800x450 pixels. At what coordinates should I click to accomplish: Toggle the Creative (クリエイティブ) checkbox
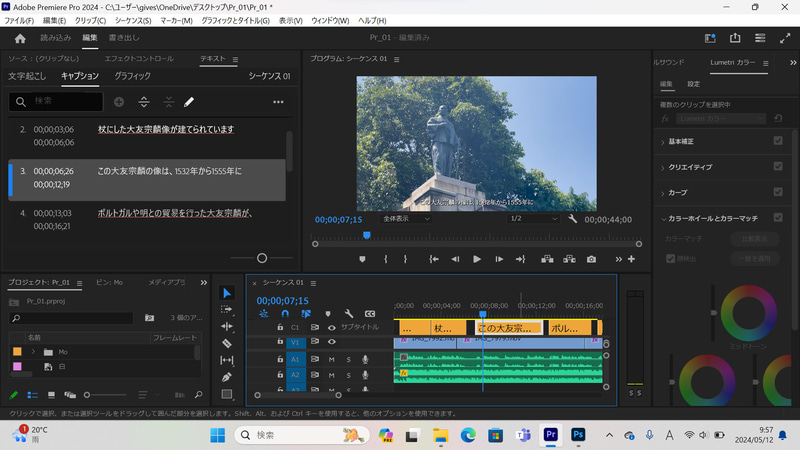[778, 166]
